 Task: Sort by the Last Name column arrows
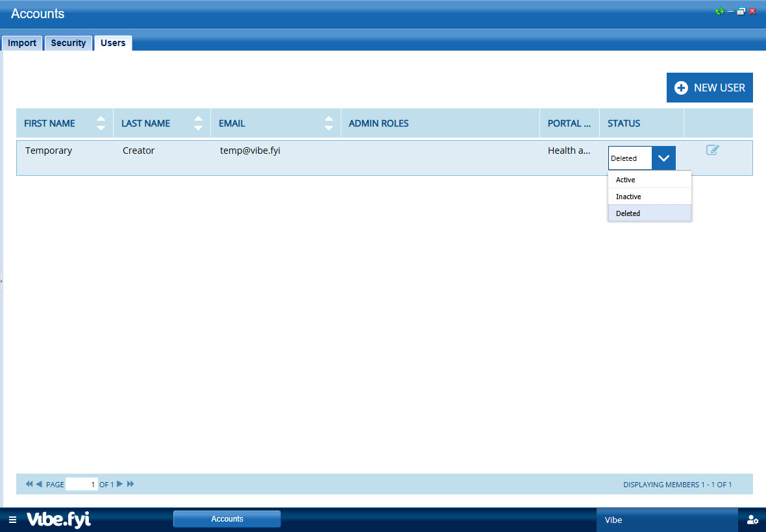coord(198,123)
